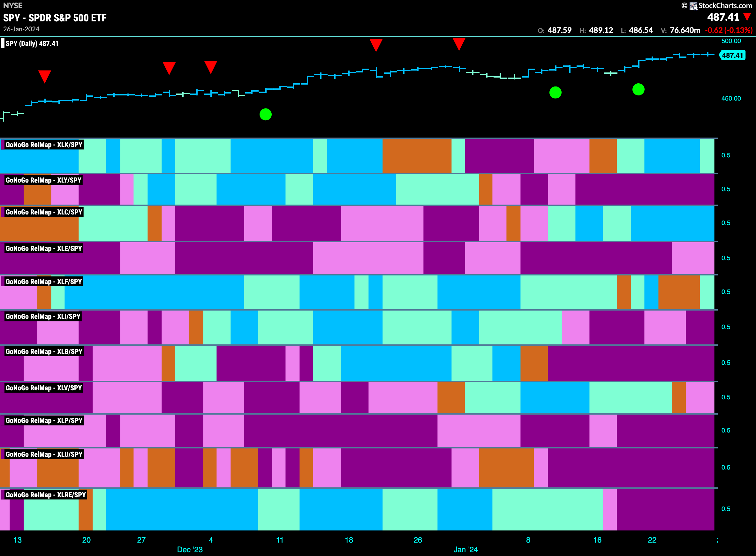
Task: Click the GoNoGo RelMap - XLRE/SPY label
Action: pyautogui.click(x=46, y=495)
